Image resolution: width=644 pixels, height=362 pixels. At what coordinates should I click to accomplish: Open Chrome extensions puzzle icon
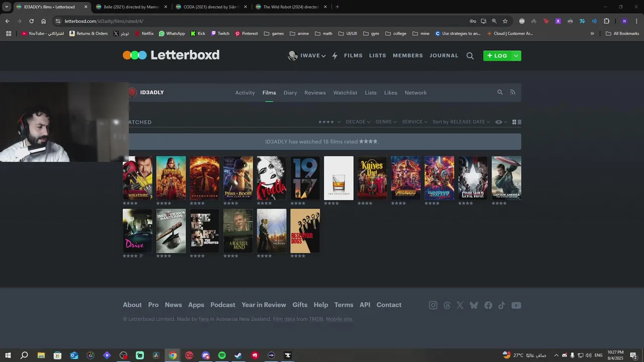(x=606, y=21)
